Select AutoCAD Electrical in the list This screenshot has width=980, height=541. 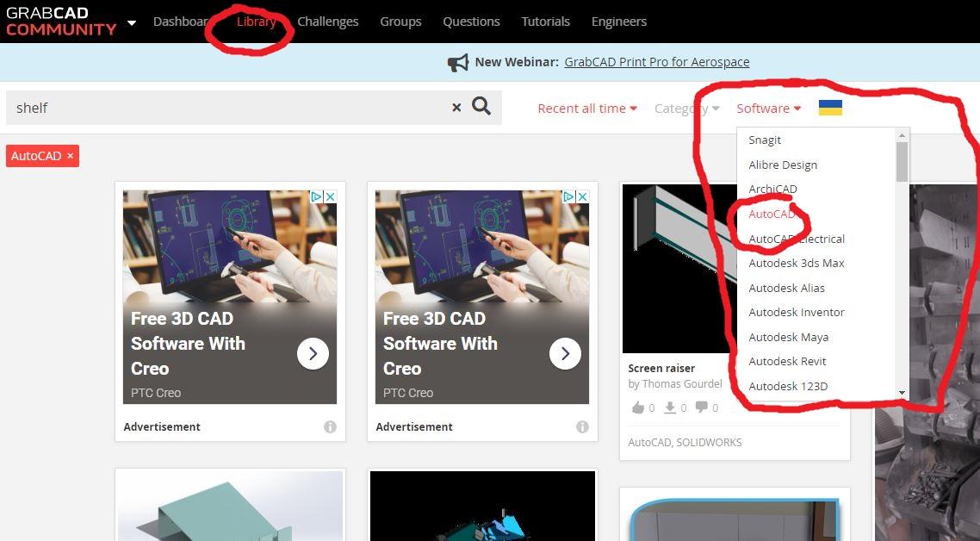(x=797, y=239)
